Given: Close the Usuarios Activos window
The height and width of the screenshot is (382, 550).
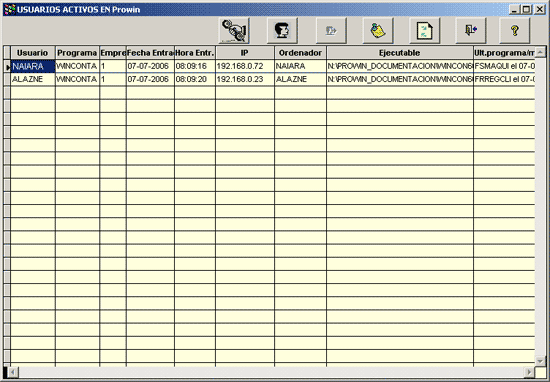Looking at the screenshot, I should click(x=539, y=9).
